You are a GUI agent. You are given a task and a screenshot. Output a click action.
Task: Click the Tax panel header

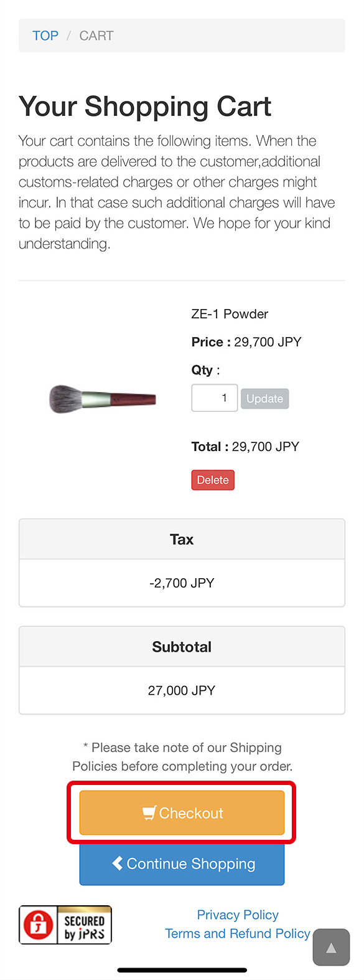182,540
